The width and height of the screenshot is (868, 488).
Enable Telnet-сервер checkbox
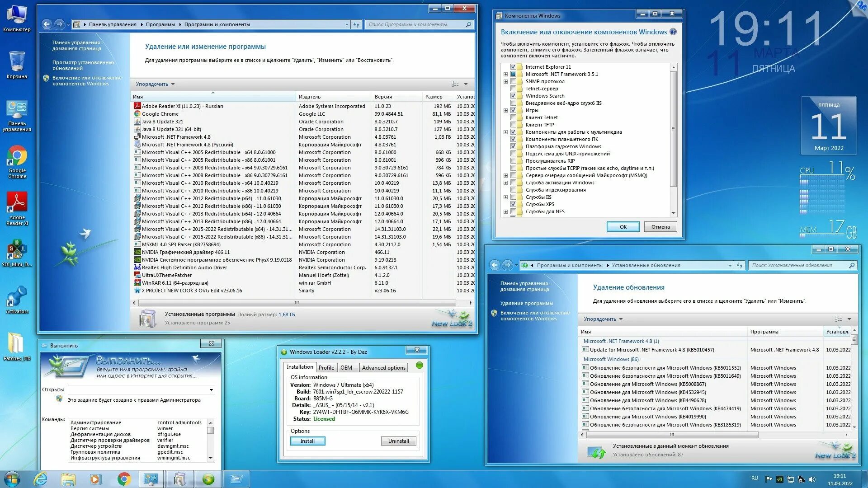pos(513,89)
